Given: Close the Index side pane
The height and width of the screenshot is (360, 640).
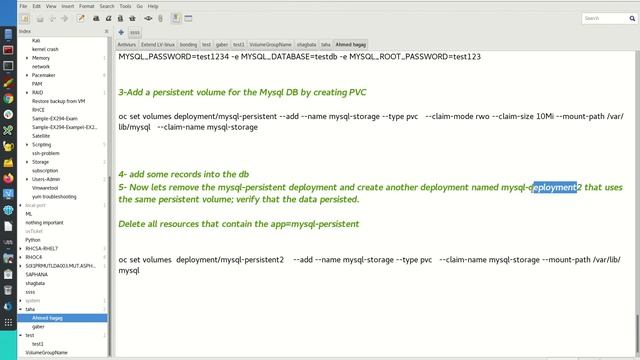Looking at the screenshot, I should tap(107, 31).
